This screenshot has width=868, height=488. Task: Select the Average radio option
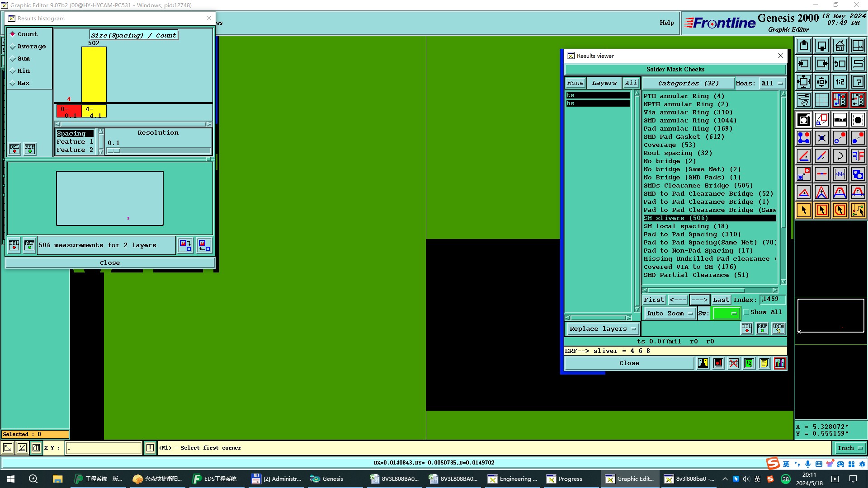click(28, 47)
